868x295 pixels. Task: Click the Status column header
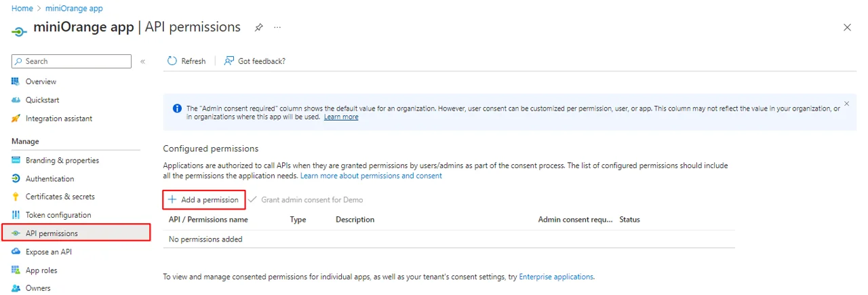[629, 220]
